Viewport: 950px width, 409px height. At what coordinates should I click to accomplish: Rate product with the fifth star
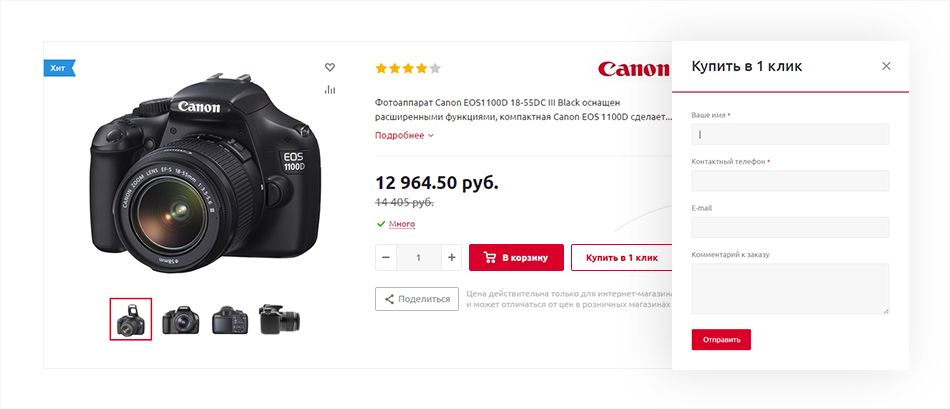(x=435, y=68)
